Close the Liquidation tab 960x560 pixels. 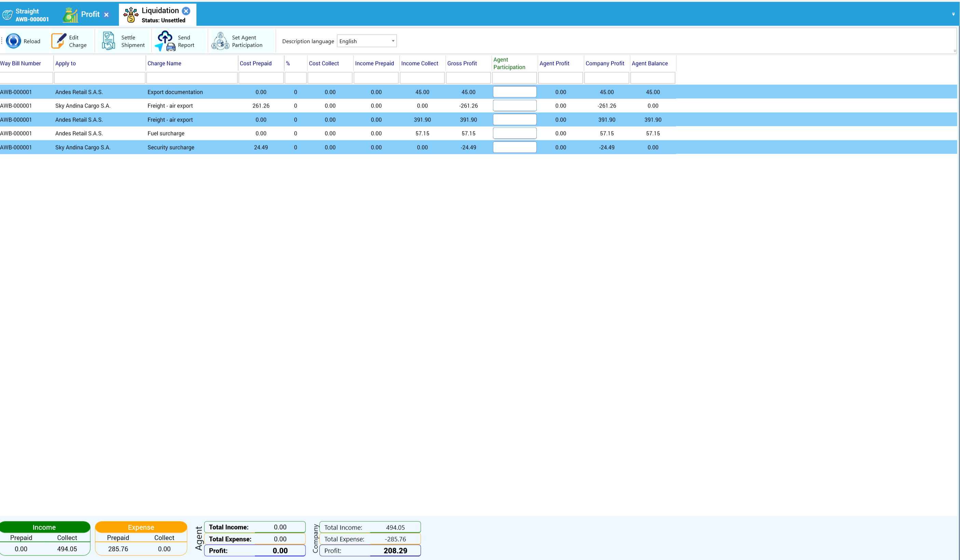point(186,11)
